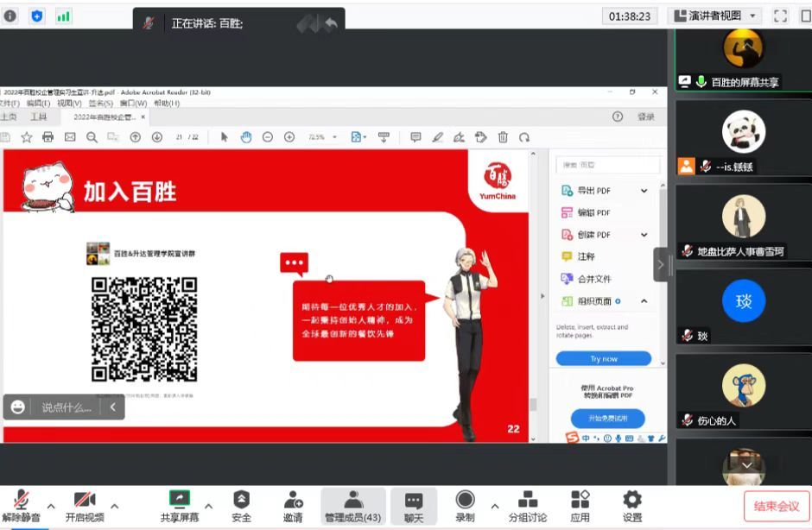This screenshot has height=530, width=812.
Task: Toggle 开启视频 camera button
Action: pyautogui.click(x=85, y=501)
